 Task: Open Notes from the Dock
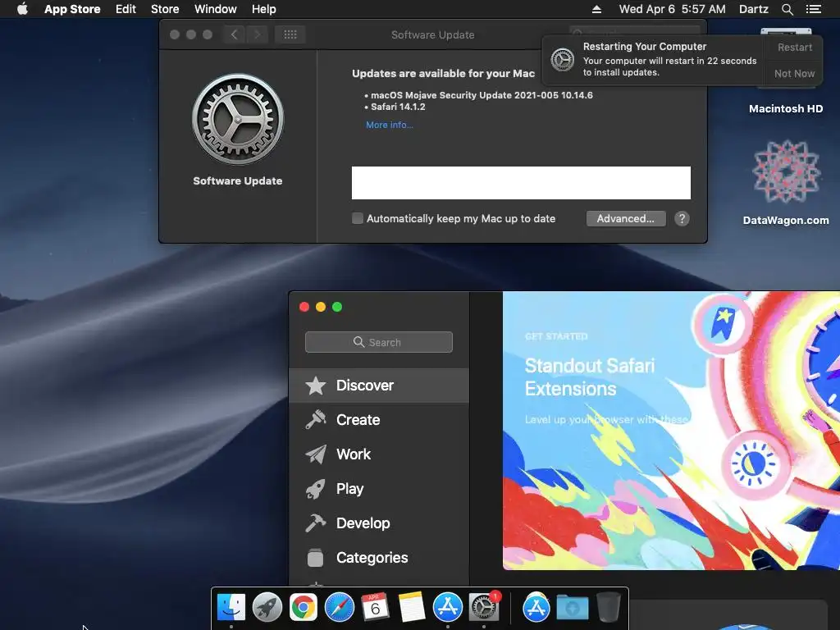(412, 608)
